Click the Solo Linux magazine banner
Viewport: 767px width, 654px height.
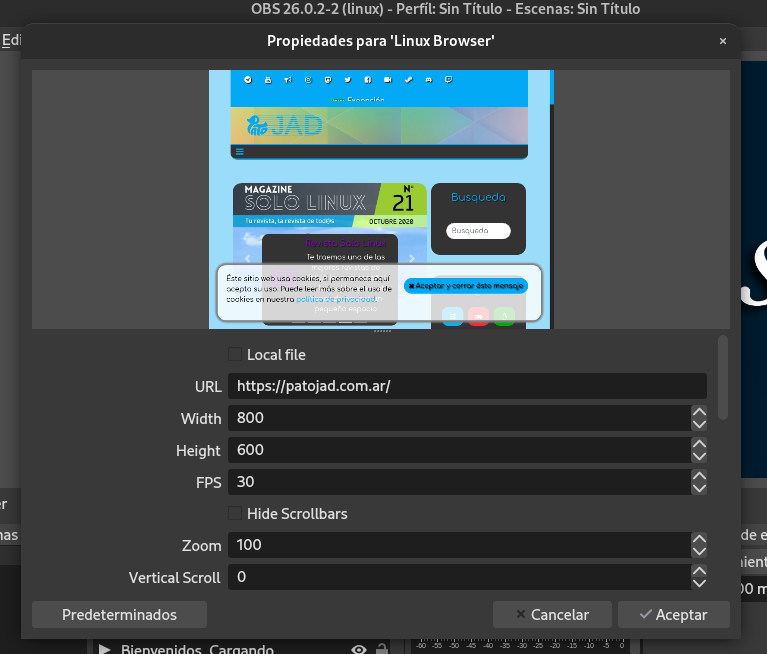coord(330,204)
